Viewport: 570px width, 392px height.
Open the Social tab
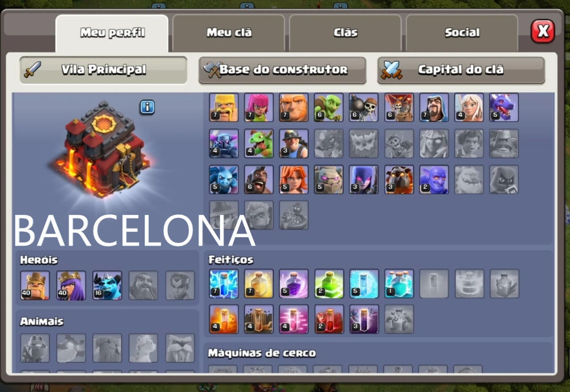(x=462, y=33)
